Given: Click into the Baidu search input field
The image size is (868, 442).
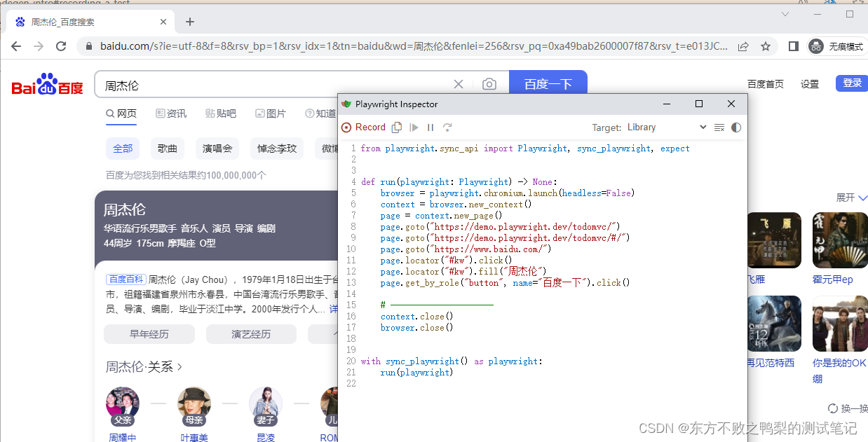Looking at the screenshot, I should click(x=273, y=85).
